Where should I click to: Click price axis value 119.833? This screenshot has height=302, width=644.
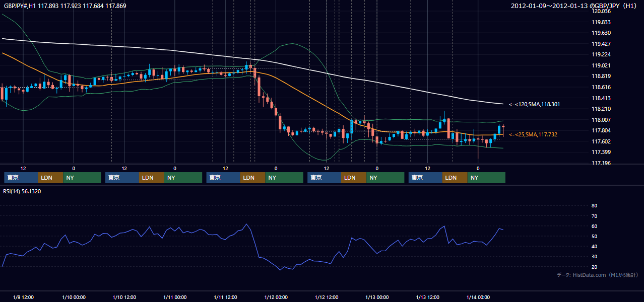click(x=601, y=22)
